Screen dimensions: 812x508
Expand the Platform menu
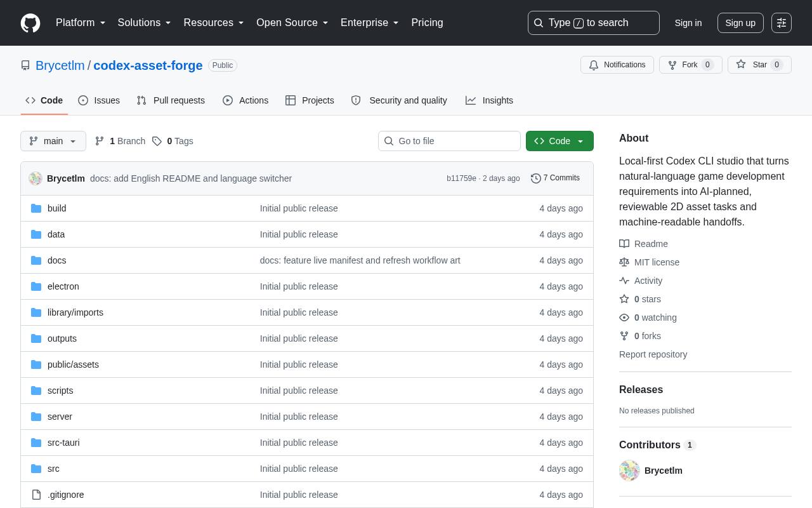coord(81,23)
